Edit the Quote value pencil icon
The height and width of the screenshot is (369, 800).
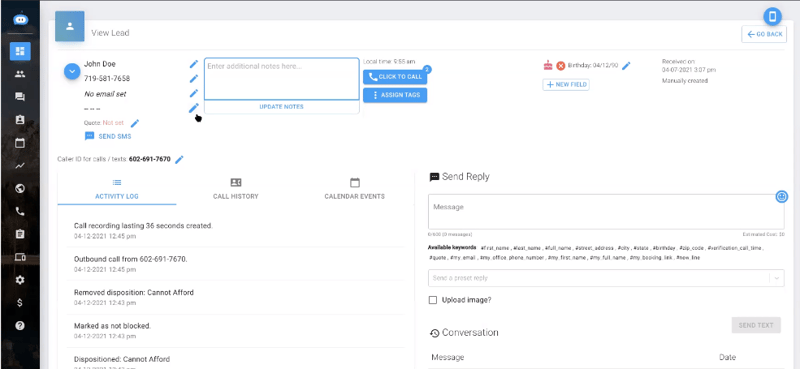tap(135, 123)
